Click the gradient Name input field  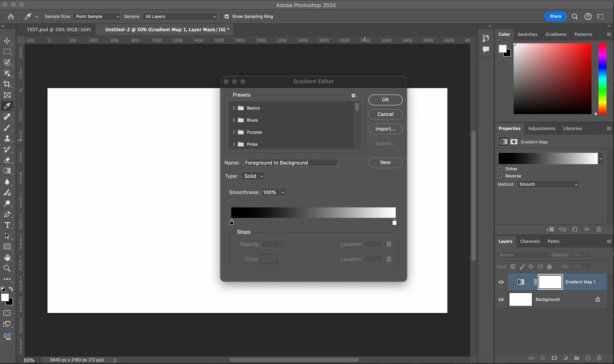[290, 163]
